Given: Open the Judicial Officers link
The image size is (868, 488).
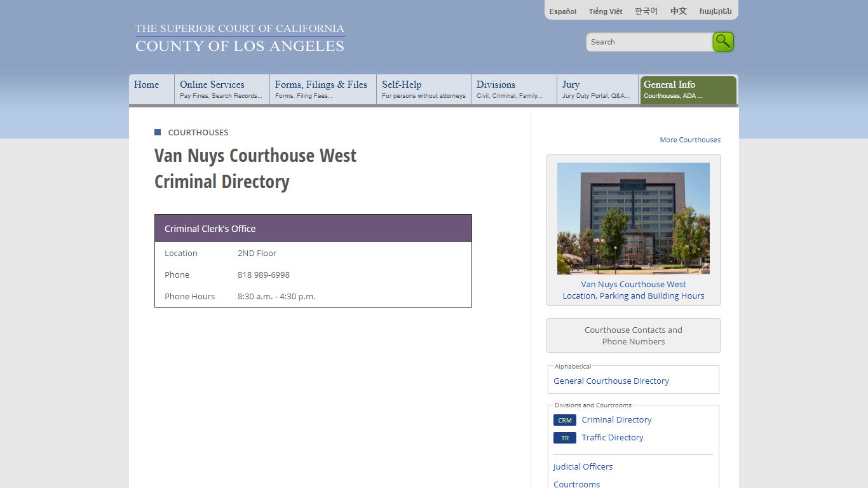Looking at the screenshot, I should click(583, 467).
